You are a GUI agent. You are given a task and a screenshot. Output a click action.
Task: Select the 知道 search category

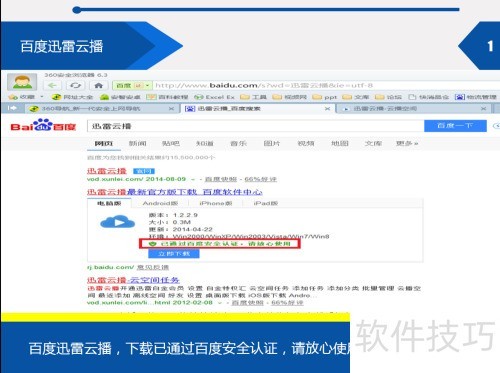tap(205, 143)
